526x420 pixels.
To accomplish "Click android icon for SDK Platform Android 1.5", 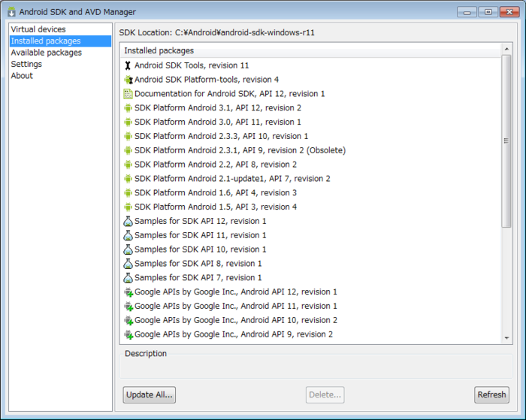I will tap(128, 207).
